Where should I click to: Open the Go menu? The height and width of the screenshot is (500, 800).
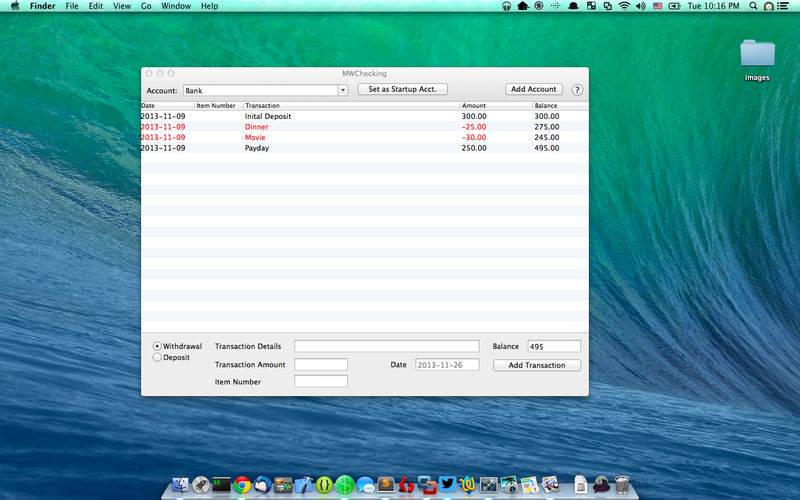click(146, 6)
